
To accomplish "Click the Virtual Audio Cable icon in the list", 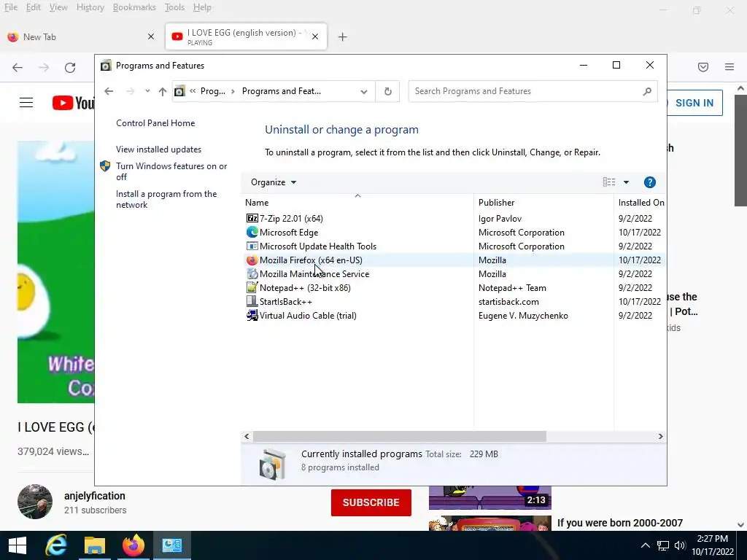I will tap(252, 315).
